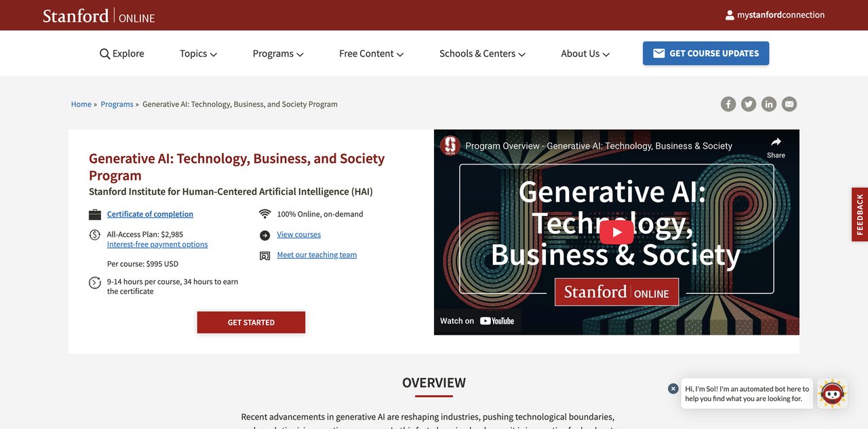
Task: Click the Sol chatbot message bubble
Action: (x=747, y=394)
